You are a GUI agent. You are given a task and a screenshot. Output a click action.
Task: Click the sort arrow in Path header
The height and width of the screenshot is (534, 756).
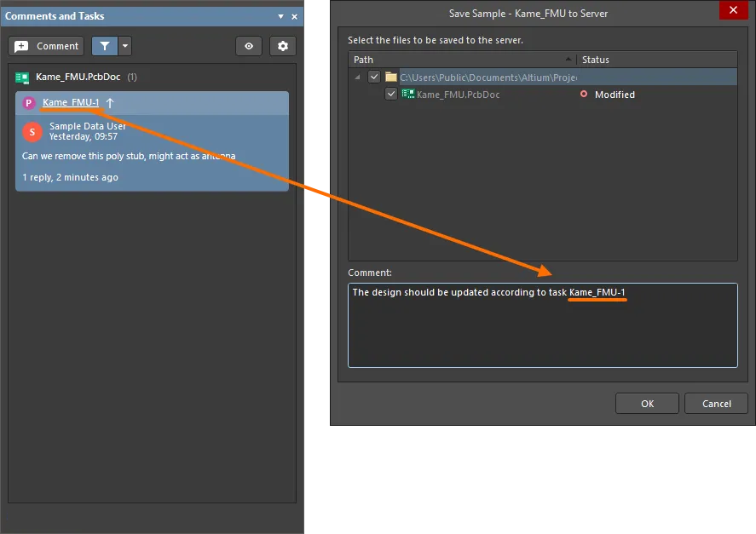[x=568, y=59]
